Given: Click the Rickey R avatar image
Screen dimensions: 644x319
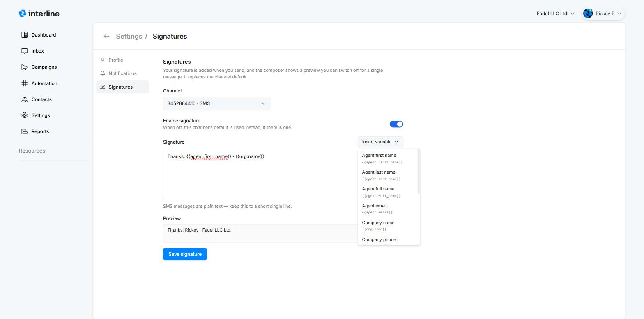Looking at the screenshot, I should 588,14.
